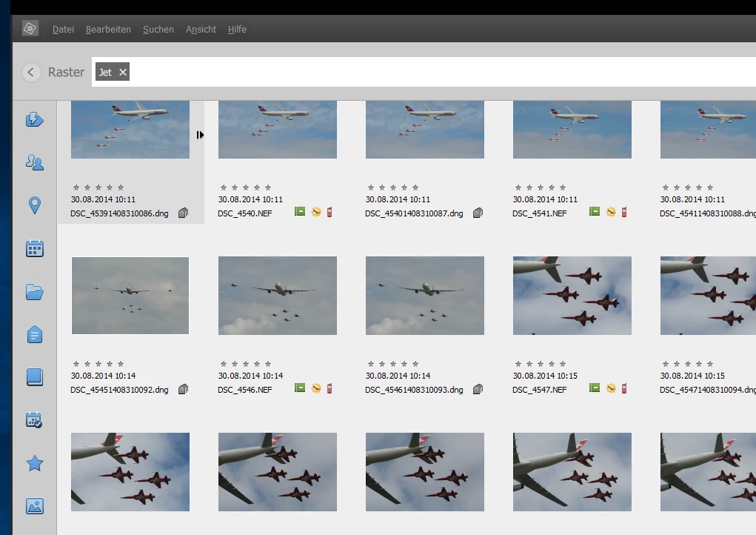Click red phone tag icon of DSC_4546.NEF
The width and height of the screenshot is (756, 535).
coord(330,388)
